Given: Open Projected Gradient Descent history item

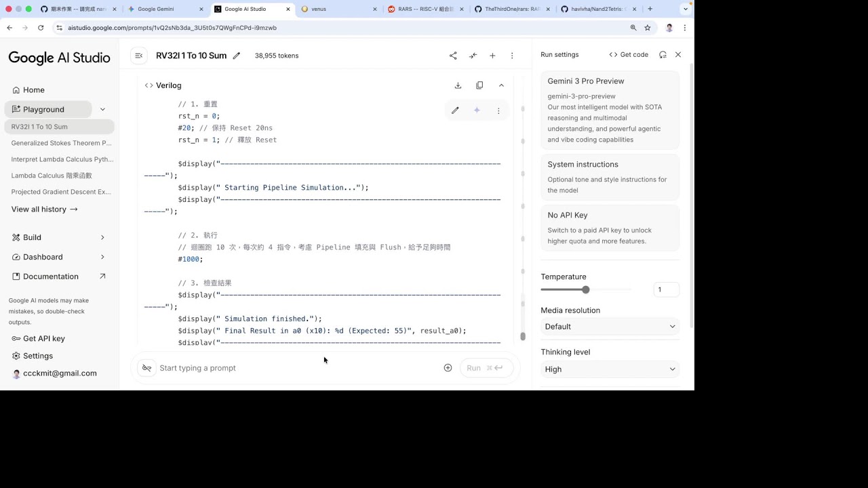Looking at the screenshot, I should (61, 192).
